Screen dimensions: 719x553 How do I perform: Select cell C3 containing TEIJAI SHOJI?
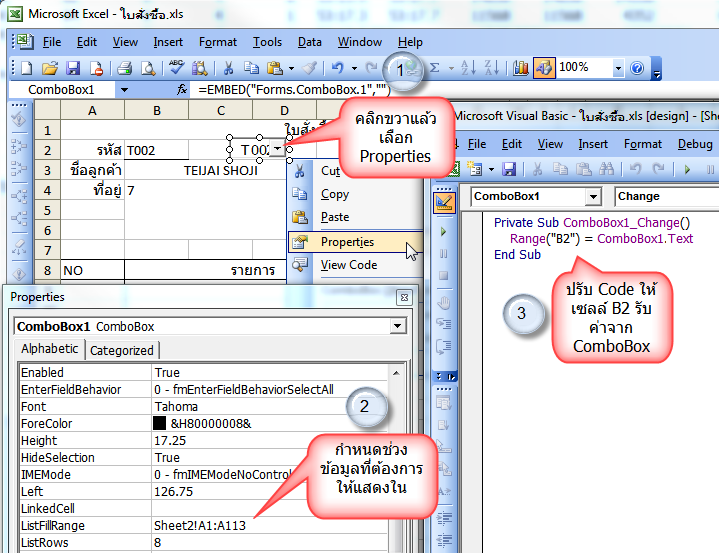(221, 170)
